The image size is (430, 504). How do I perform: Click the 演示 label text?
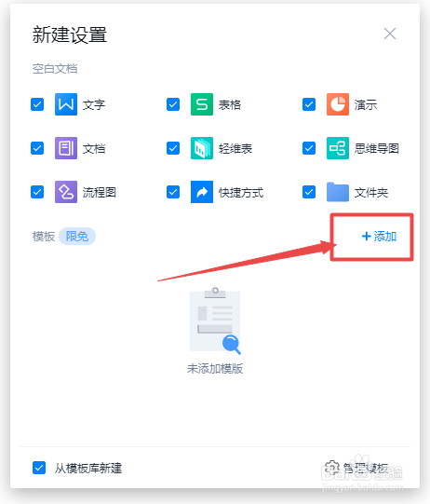[366, 104]
